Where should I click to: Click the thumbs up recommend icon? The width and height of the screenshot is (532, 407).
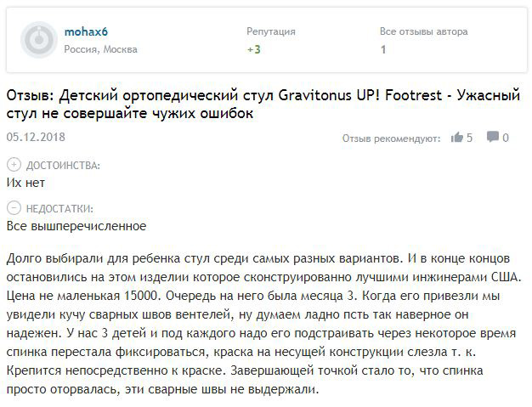click(457, 137)
